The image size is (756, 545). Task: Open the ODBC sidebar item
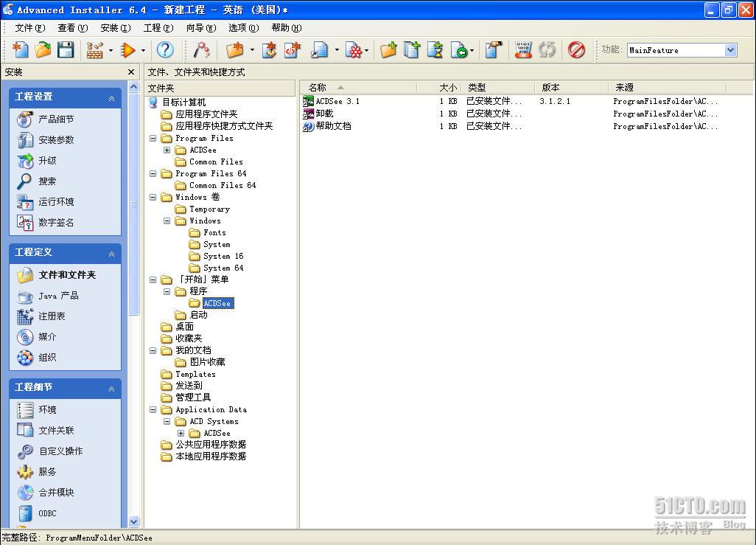(37, 513)
